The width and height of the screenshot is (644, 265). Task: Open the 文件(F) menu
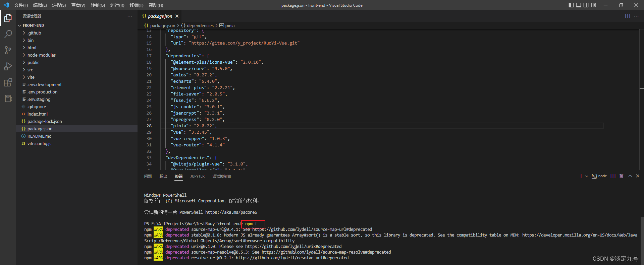(21, 5)
